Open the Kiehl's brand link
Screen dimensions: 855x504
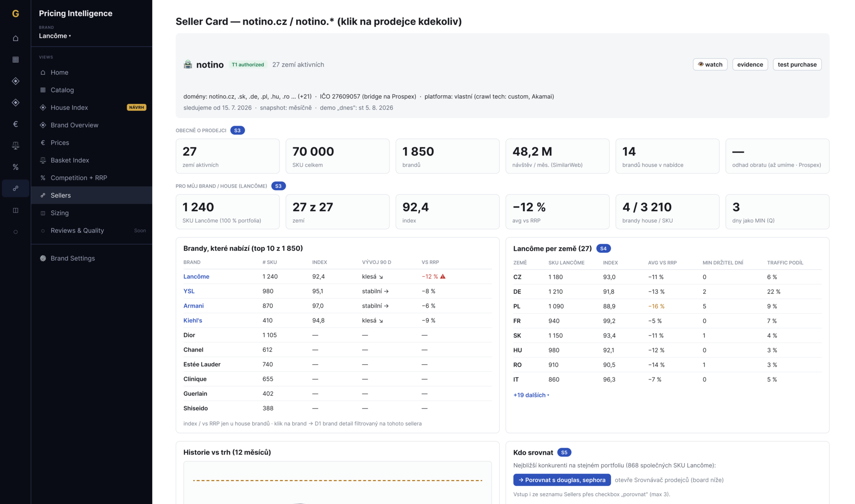(x=193, y=320)
